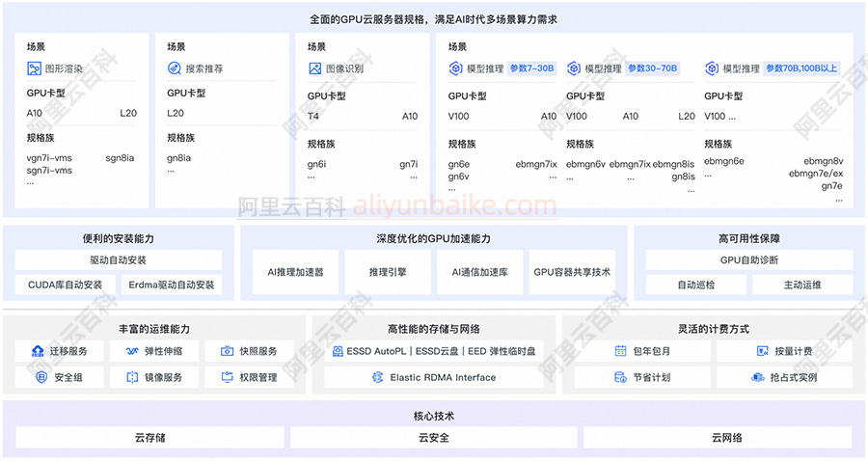Click the ebmgn8is spec family text
The width and height of the screenshot is (868, 461).
point(673,164)
